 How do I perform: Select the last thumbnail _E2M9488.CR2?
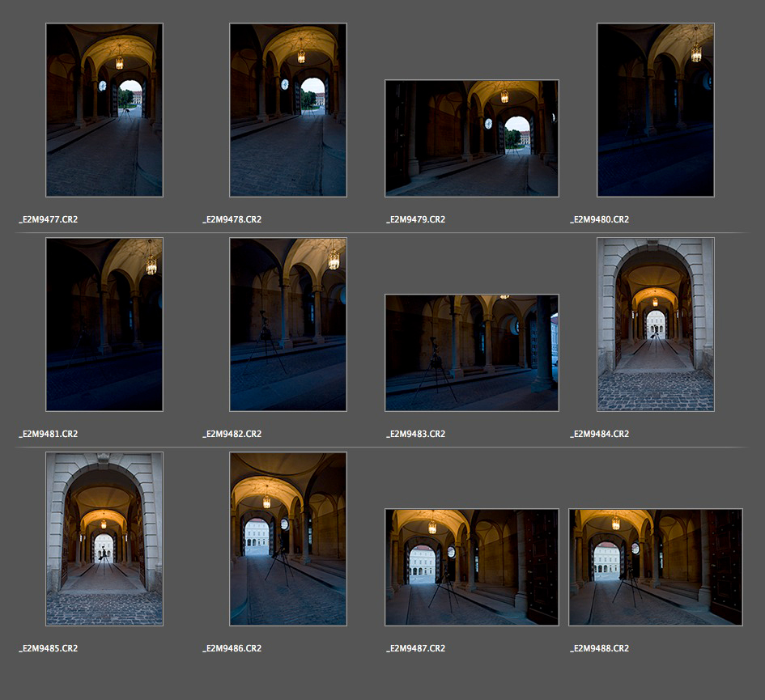pyautogui.click(x=656, y=567)
